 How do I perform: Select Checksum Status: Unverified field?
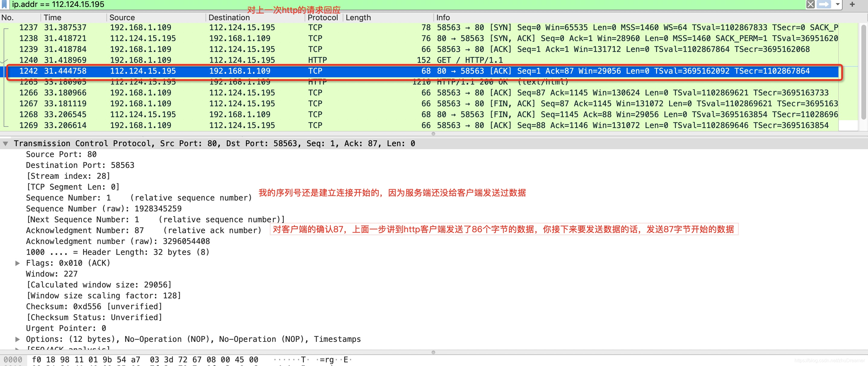pos(94,317)
